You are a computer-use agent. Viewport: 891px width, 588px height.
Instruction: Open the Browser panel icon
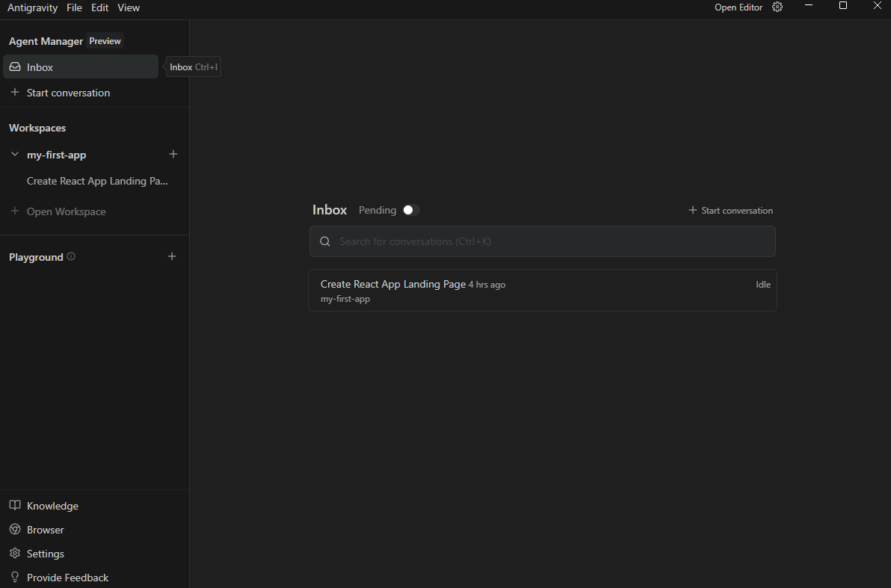pos(15,530)
